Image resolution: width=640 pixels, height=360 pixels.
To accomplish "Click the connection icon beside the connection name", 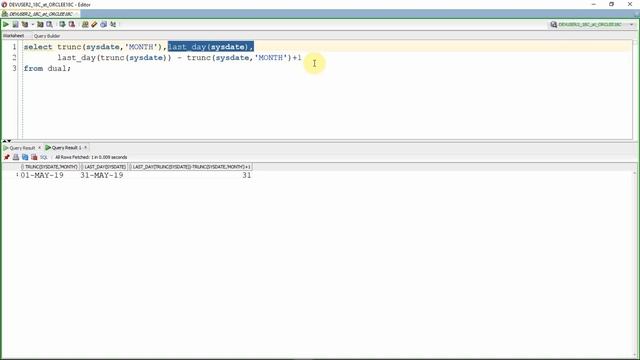I will tap(553, 24).
